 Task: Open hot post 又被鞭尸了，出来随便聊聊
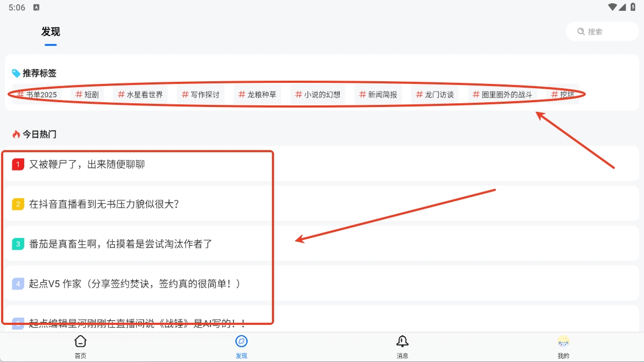tap(87, 165)
